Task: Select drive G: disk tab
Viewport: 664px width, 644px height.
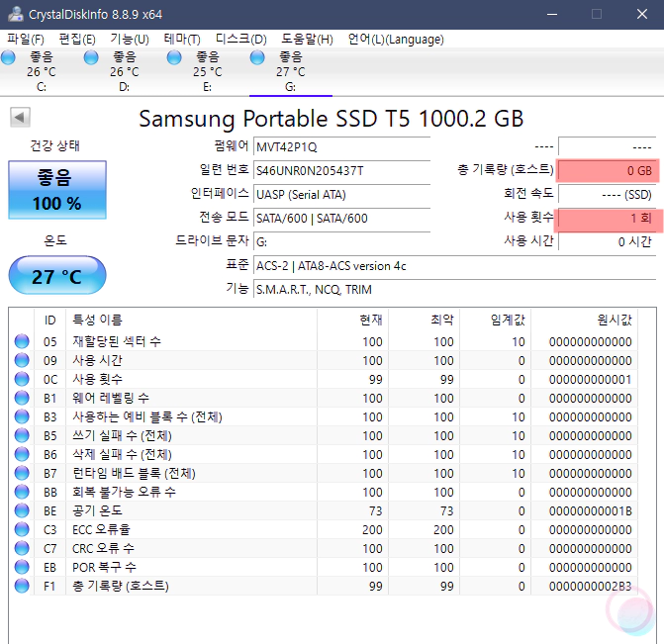Action: 291,72
